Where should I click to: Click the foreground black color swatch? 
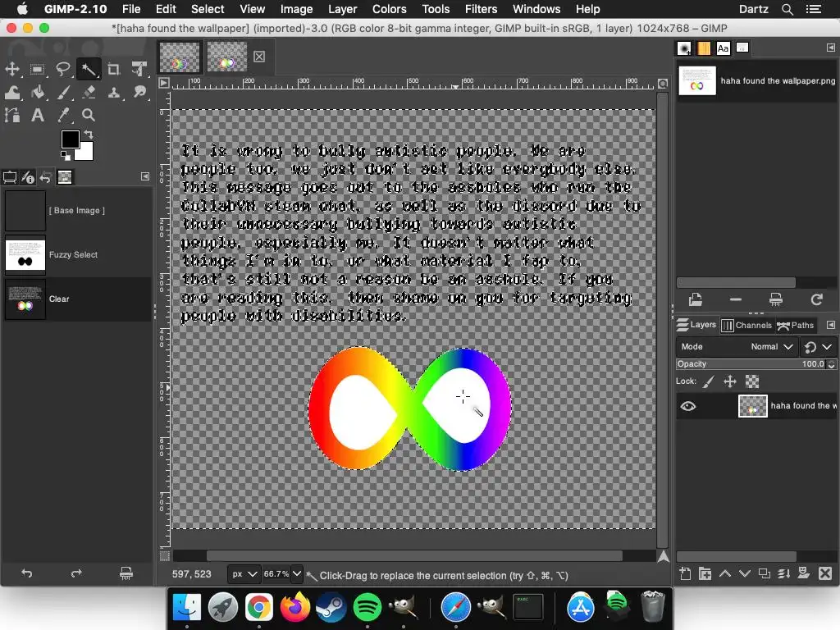(70, 139)
